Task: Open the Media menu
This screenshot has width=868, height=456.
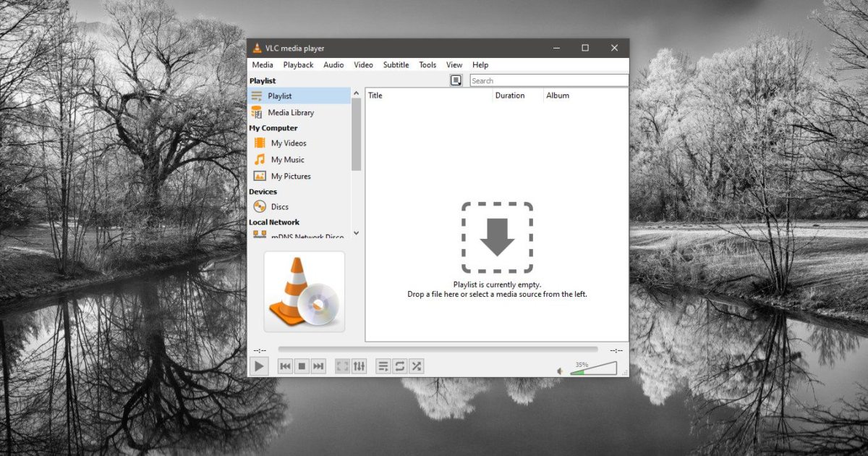Action: coord(263,64)
